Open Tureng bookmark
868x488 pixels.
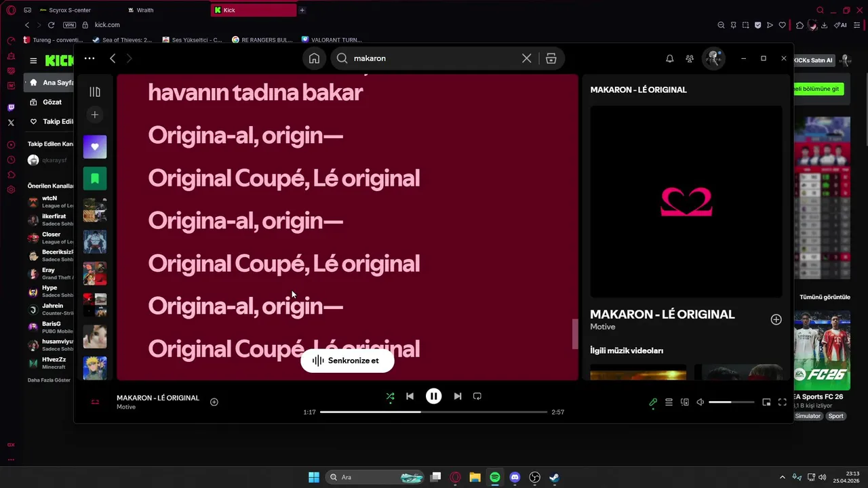(53, 40)
